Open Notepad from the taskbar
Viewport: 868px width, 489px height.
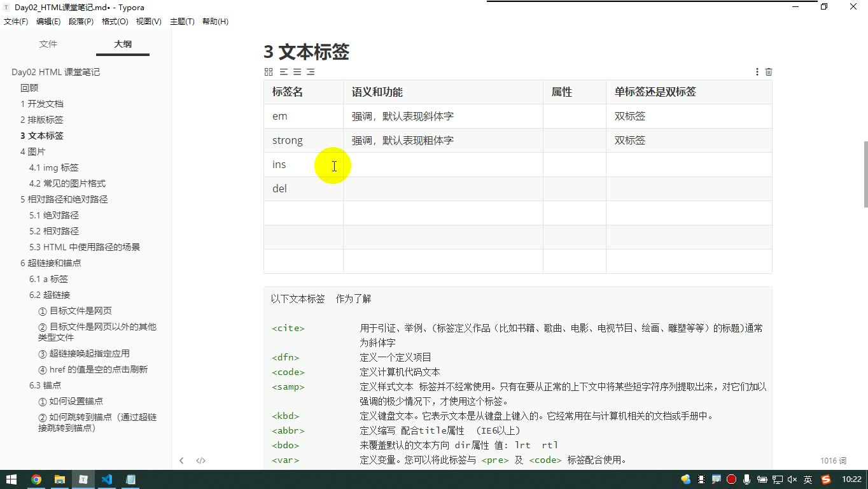(130, 479)
